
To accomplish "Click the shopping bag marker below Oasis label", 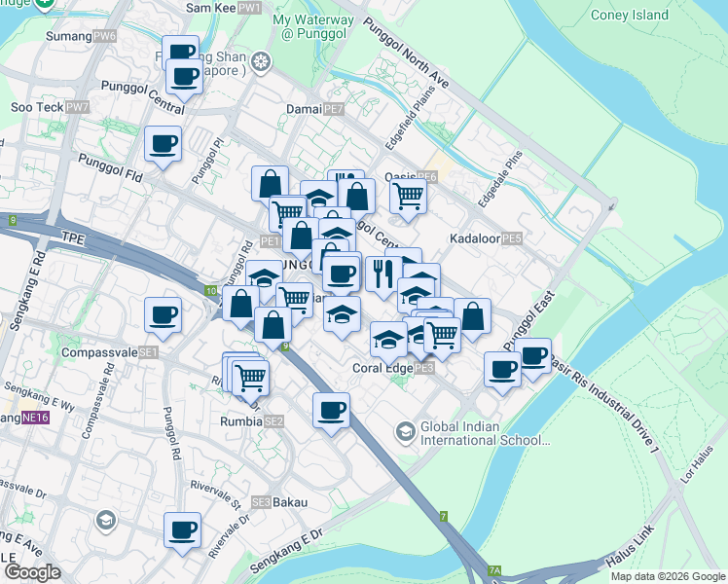I will point(357,198).
